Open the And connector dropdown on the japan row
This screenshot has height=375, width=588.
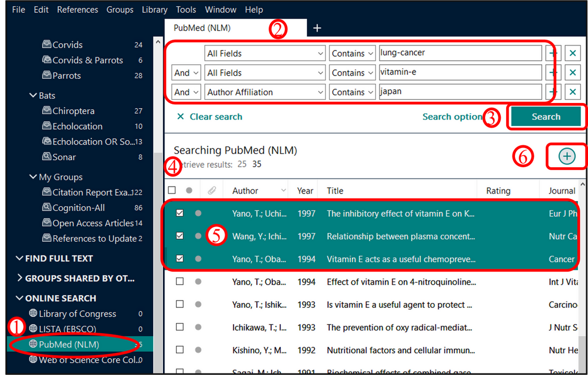pos(186,92)
